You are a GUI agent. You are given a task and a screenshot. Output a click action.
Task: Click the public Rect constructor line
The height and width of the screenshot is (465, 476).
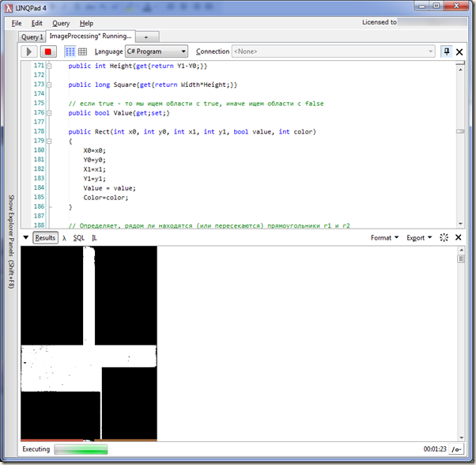pos(192,132)
